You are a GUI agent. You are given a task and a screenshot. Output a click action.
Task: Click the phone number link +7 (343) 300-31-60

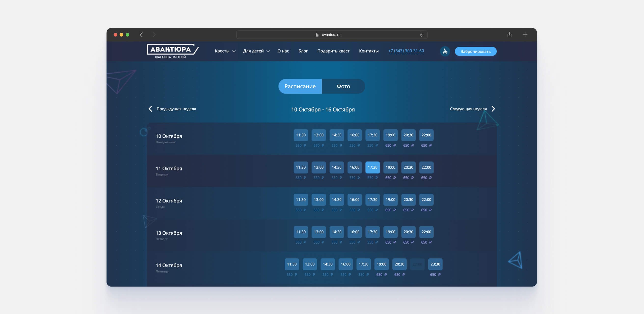406,51
